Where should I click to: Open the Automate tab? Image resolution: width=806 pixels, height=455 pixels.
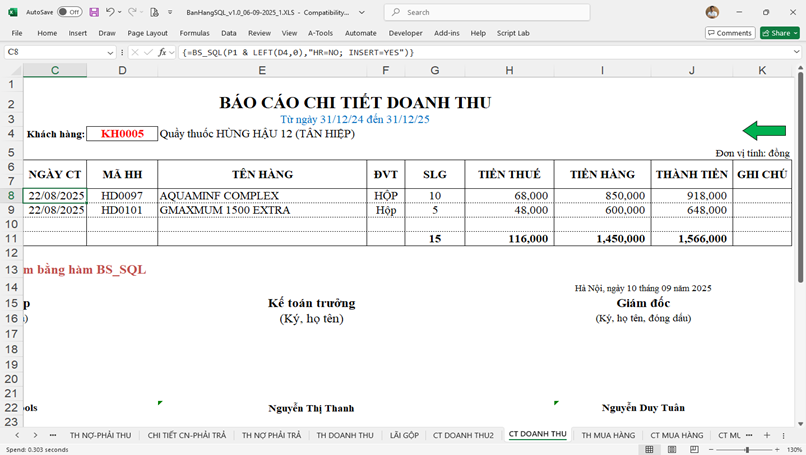[x=360, y=33]
